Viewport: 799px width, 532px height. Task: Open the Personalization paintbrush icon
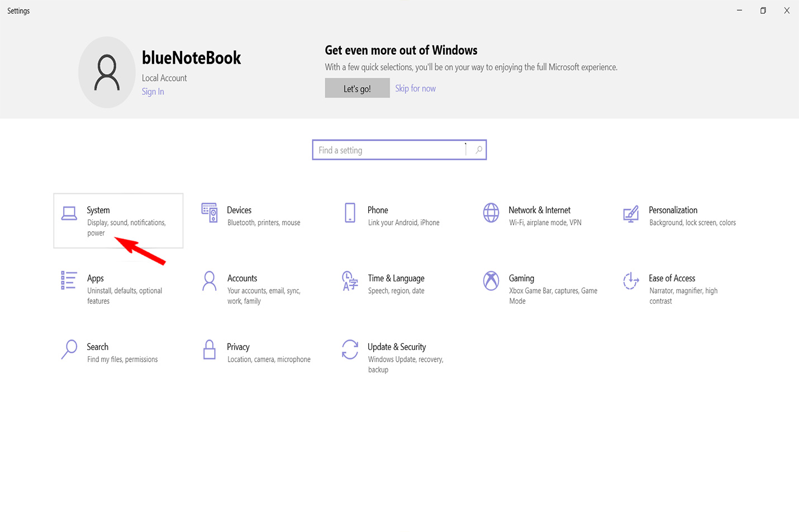click(631, 213)
